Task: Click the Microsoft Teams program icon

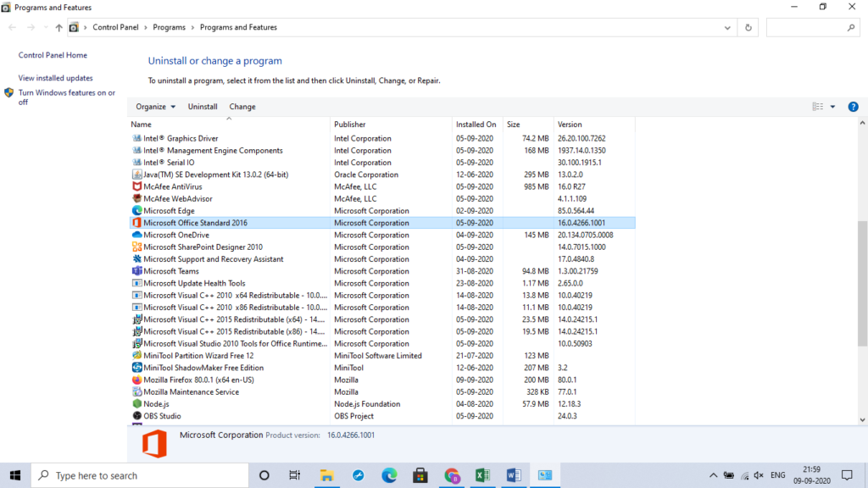Action: point(136,271)
